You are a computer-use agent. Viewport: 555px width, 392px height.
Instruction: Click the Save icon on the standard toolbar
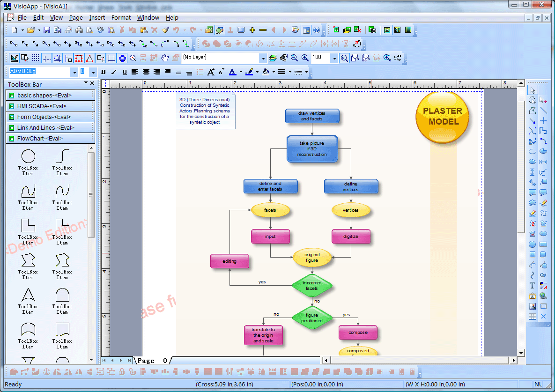pyautogui.click(x=47, y=30)
